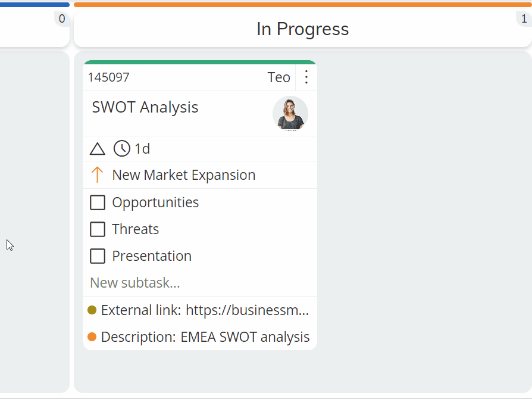Click card ID 145097
532x399 pixels.
(x=108, y=77)
